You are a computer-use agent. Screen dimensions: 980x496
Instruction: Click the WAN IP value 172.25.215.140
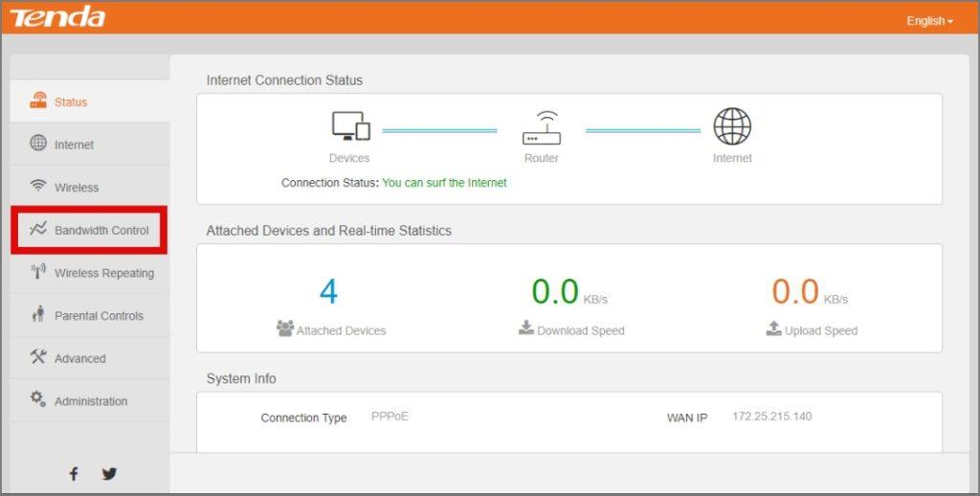pos(772,417)
